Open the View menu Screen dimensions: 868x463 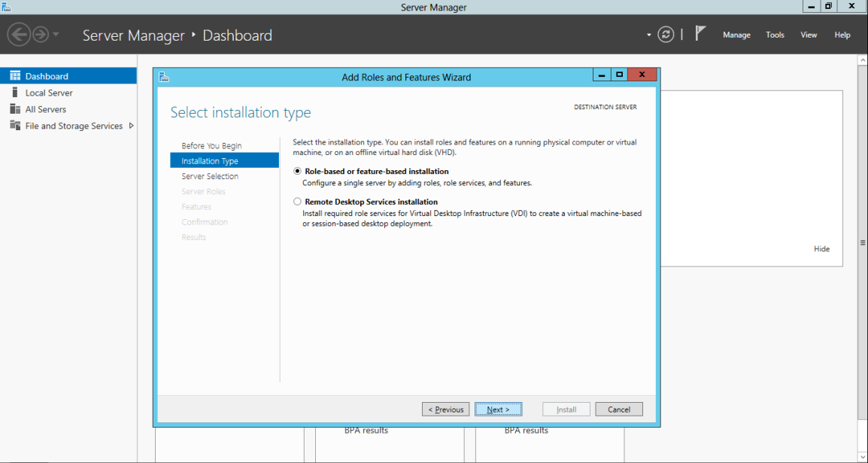tap(809, 35)
